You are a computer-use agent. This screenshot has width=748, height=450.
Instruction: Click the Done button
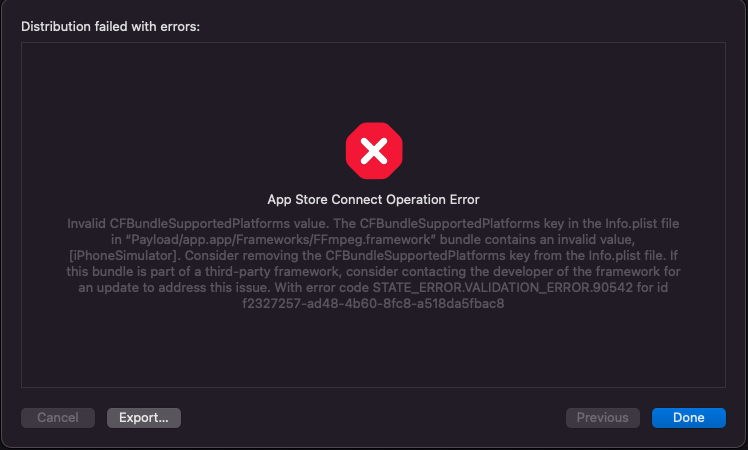(688, 418)
